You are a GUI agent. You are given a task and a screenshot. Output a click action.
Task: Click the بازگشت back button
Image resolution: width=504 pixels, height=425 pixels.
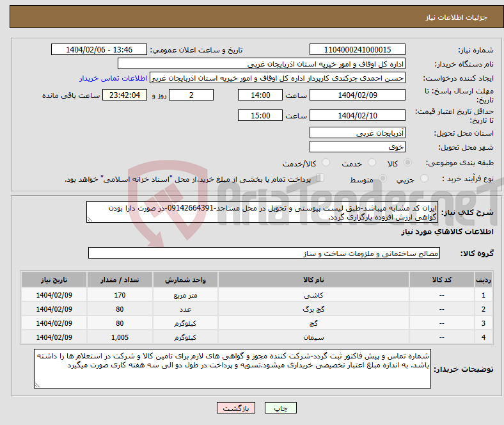[x=236, y=408]
